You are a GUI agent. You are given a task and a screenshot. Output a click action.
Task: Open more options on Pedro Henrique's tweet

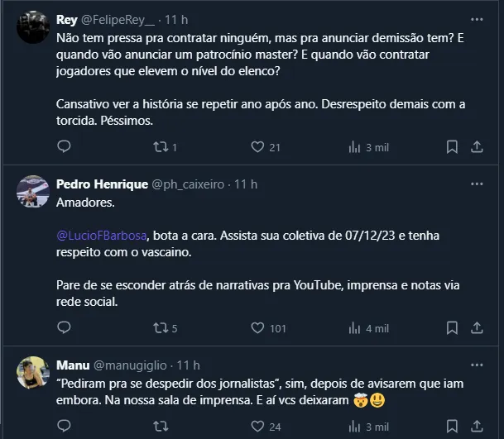click(477, 184)
